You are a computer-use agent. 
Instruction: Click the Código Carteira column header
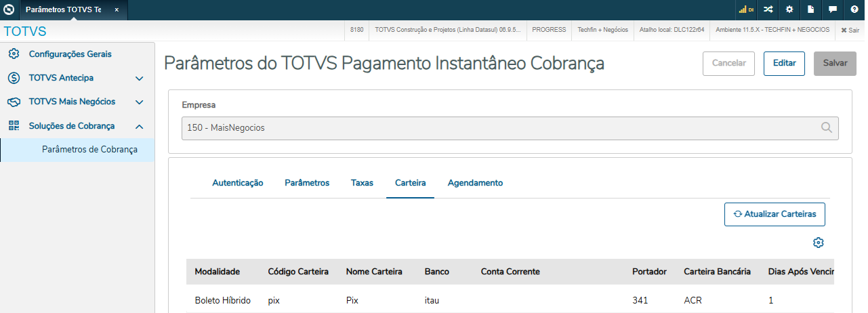[298, 272]
